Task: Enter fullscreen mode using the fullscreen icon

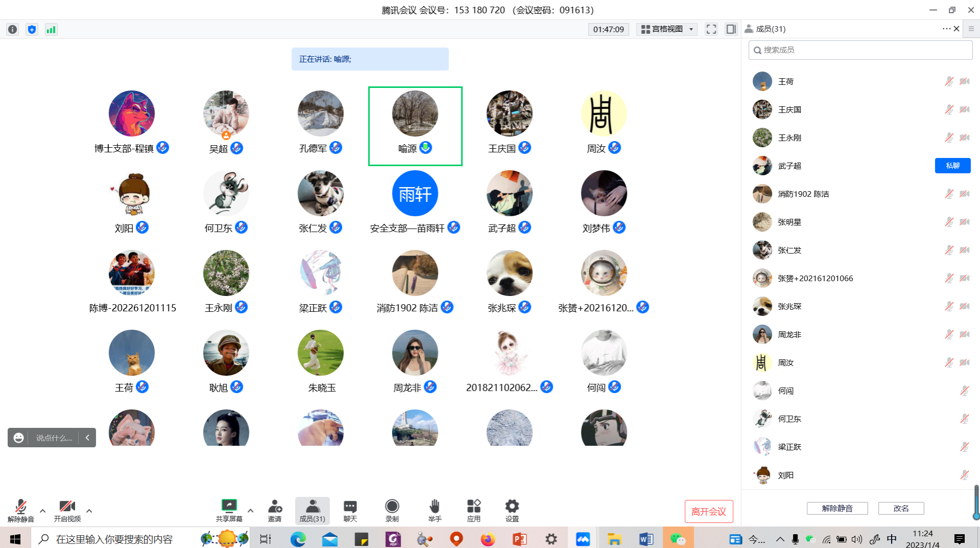Action: pos(711,29)
